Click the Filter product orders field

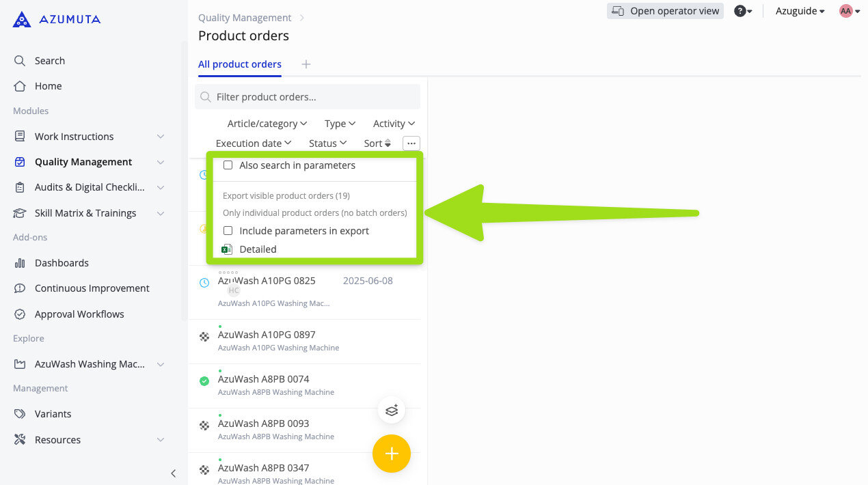(x=308, y=97)
